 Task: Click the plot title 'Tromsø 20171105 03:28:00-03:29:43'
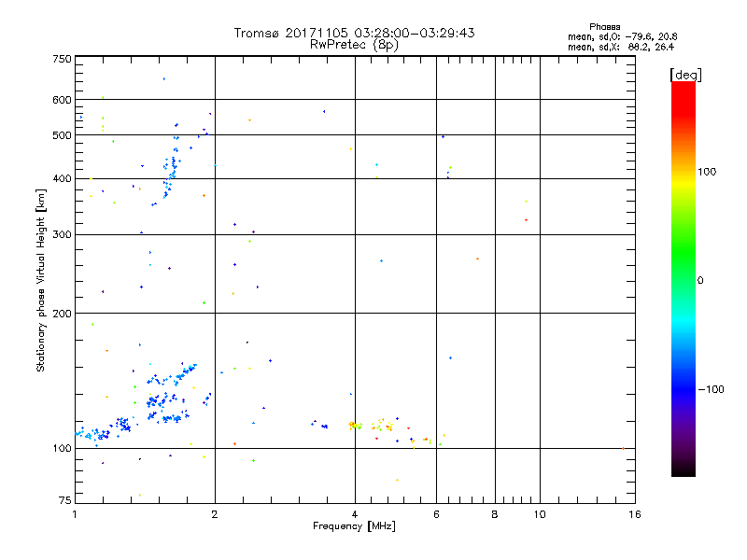coord(354,33)
